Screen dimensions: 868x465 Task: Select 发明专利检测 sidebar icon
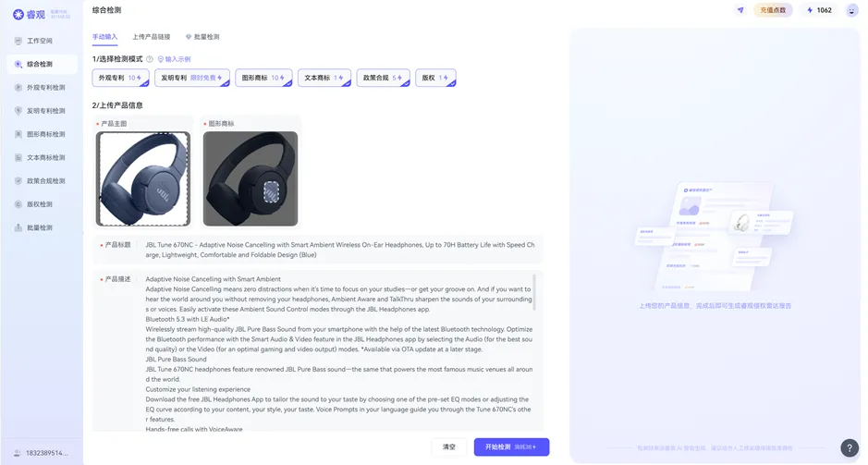[18, 111]
